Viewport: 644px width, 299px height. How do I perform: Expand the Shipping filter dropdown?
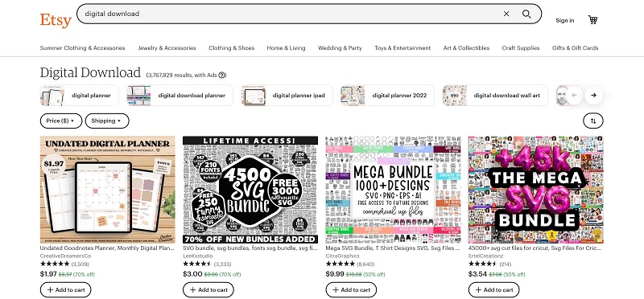pos(107,121)
